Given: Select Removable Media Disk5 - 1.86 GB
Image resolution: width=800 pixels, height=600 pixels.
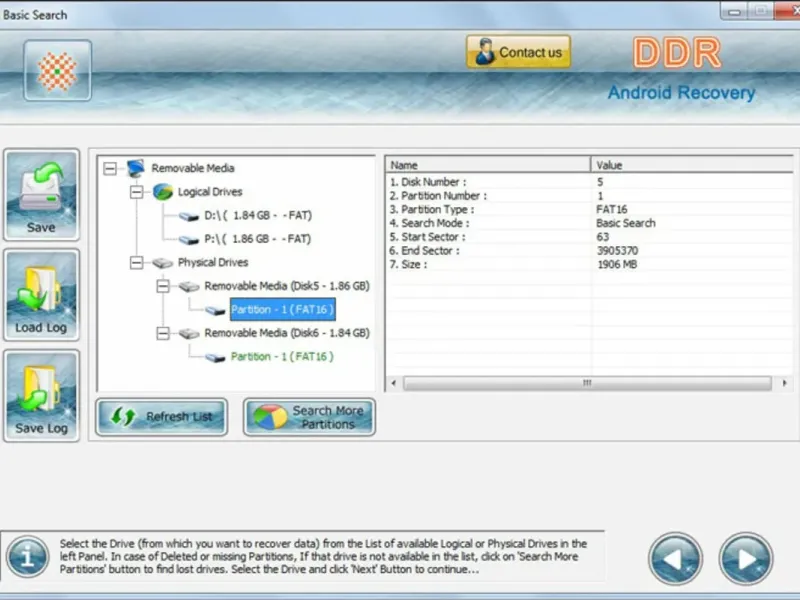Looking at the screenshot, I should pyautogui.click(x=287, y=286).
